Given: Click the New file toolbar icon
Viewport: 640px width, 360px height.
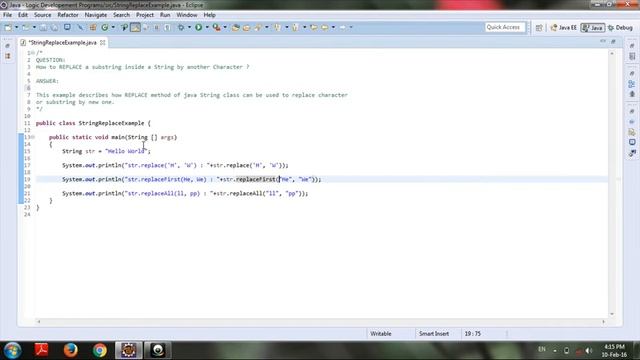Looking at the screenshot, I should [x=8, y=27].
